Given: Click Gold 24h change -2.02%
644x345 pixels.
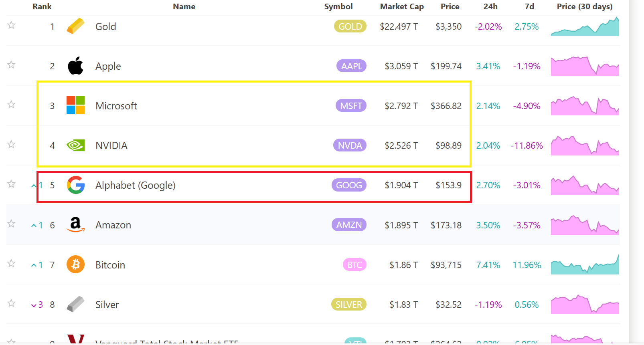Looking at the screenshot, I should tap(488, 26).
